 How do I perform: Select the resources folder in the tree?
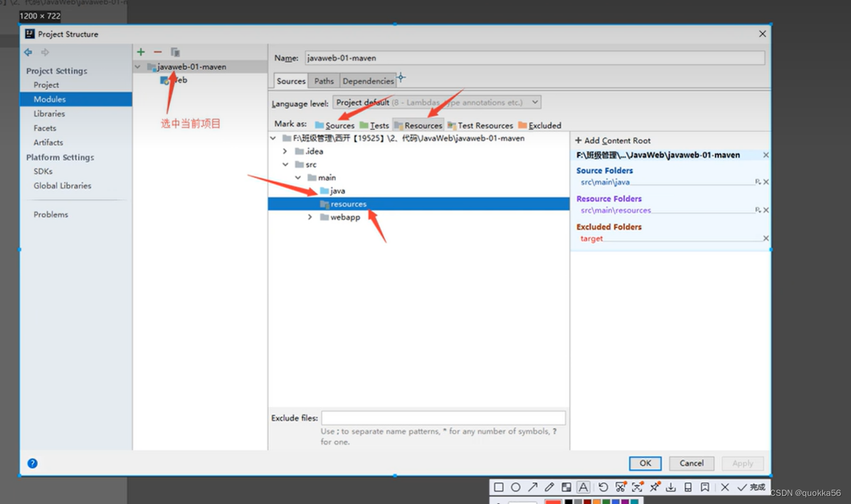pos(419,204)
